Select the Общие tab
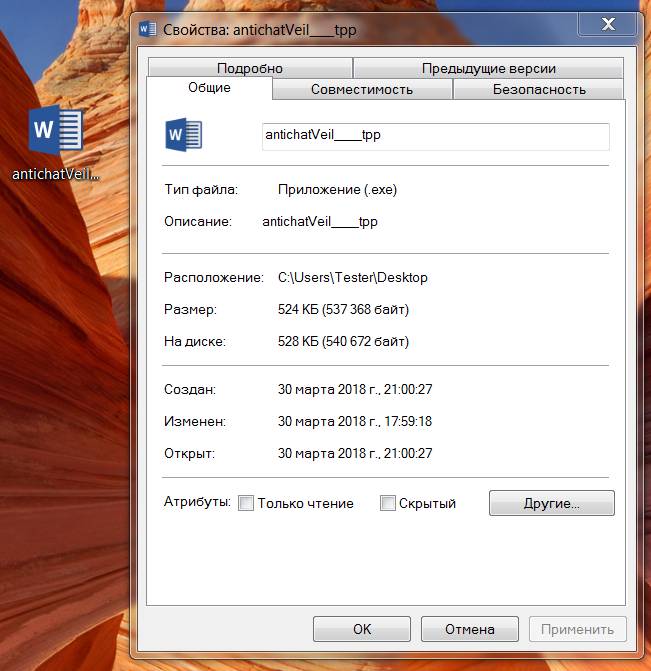 point(209,88)
